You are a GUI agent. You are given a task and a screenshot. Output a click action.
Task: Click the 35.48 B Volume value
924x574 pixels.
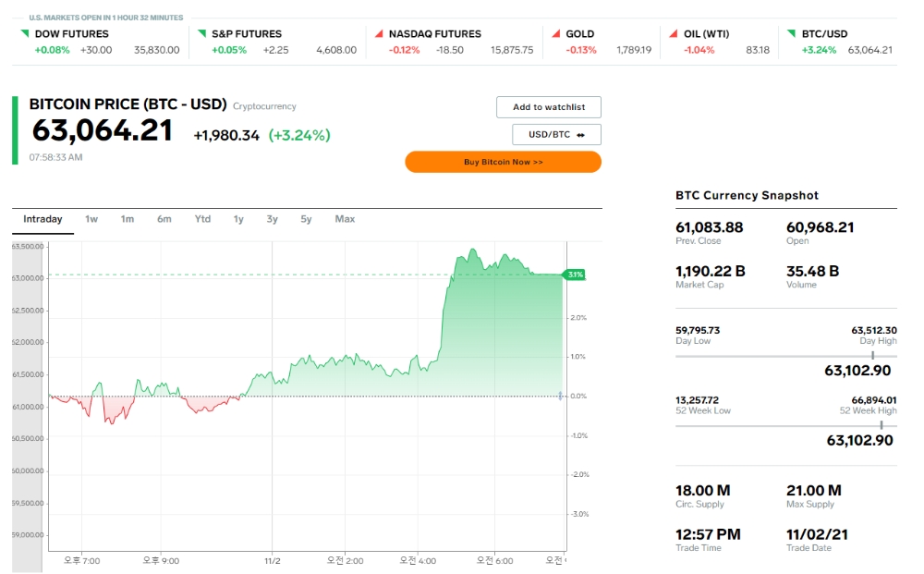click(x=812, y=271)
